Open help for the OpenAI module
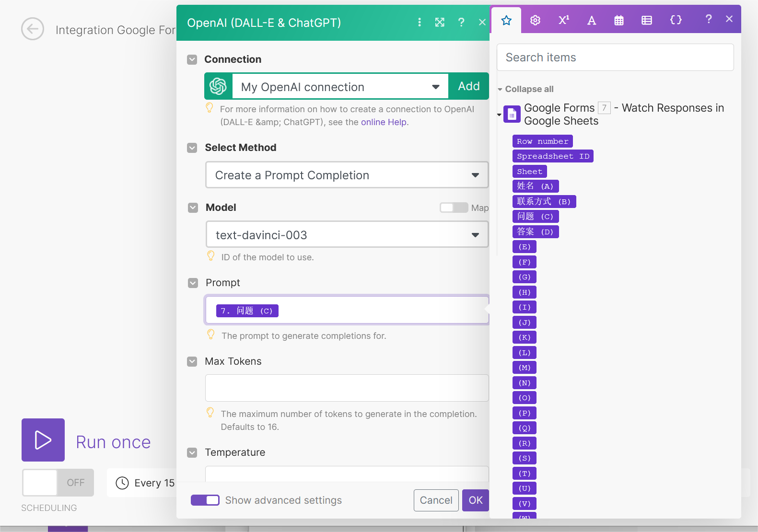This screenshot has height=532, width=758. point(461,22)
